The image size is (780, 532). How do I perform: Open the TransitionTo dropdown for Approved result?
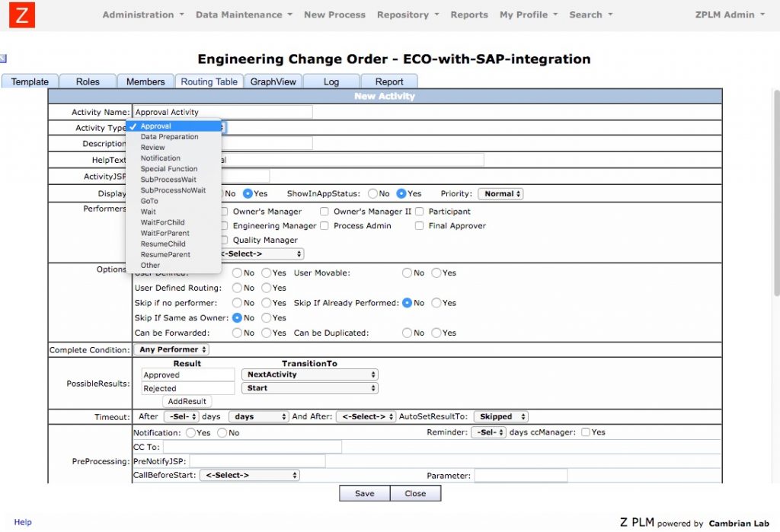(308, 374)
